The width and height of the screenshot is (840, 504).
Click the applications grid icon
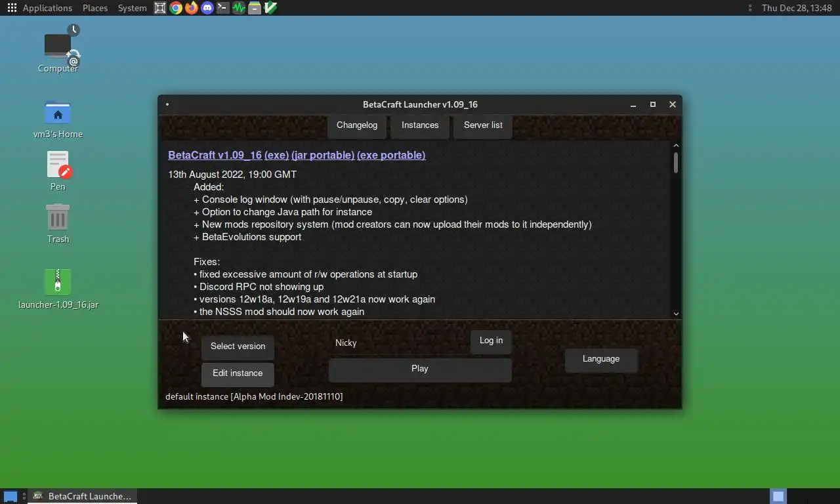click(12, 8)
